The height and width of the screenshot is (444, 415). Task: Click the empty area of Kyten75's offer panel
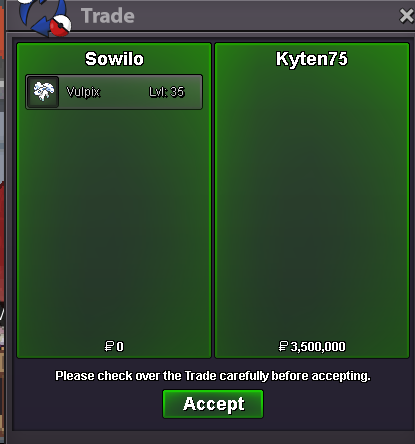point(312,200)
